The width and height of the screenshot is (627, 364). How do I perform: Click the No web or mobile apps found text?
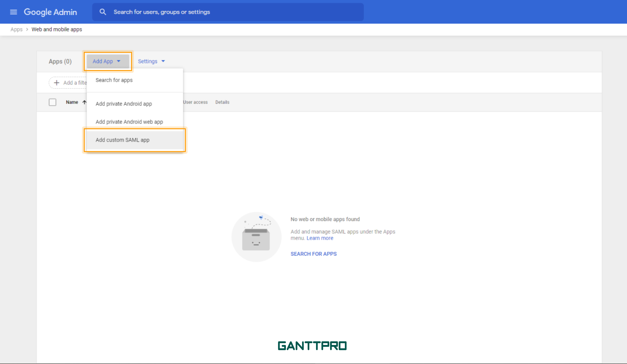[x=325, y=219]
